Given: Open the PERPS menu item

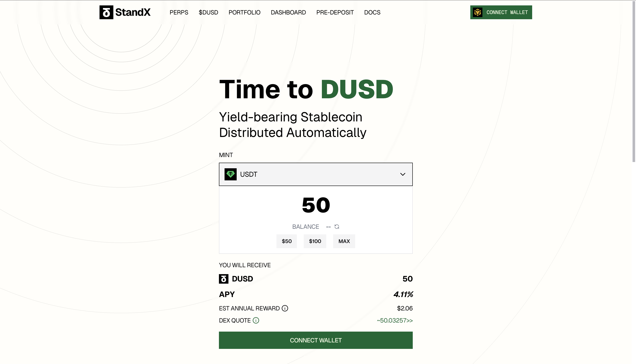Looking at the screenshot, I should click(x=179, y=12).
